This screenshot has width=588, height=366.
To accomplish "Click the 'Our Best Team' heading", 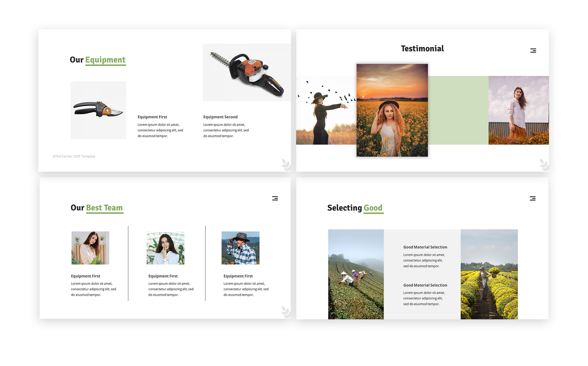I will [97, 208].
